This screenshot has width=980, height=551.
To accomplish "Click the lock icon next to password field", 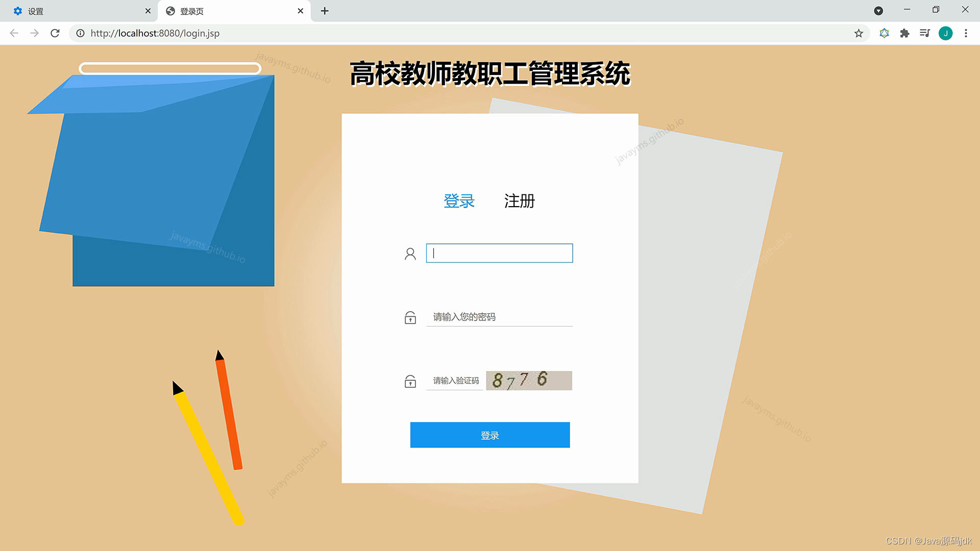I will (410, 317).
